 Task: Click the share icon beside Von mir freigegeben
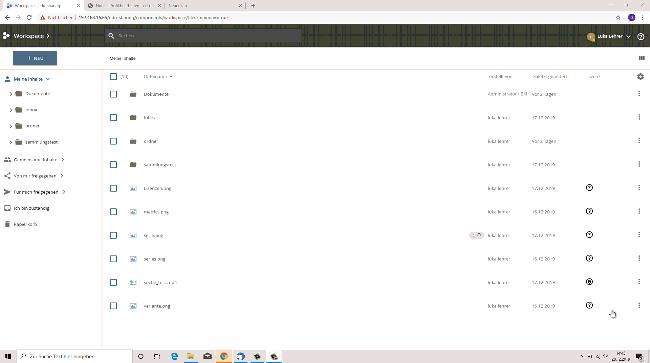(7, 176)
